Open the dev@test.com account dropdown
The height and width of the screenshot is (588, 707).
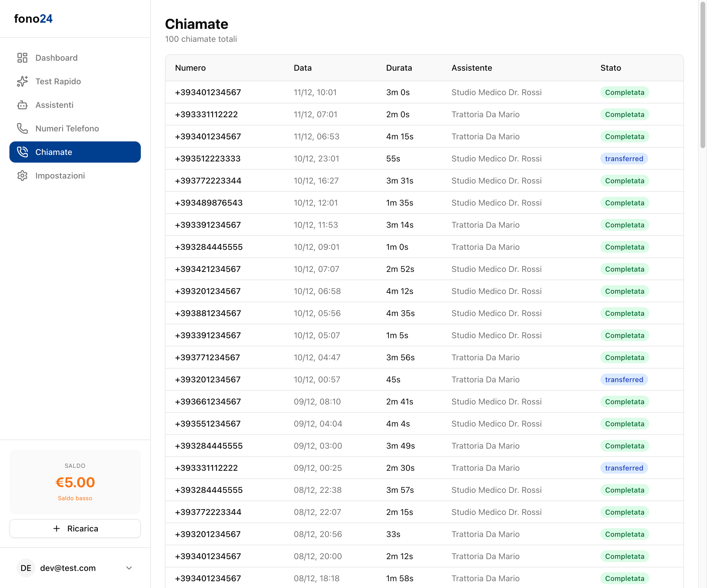click(68, 568)
